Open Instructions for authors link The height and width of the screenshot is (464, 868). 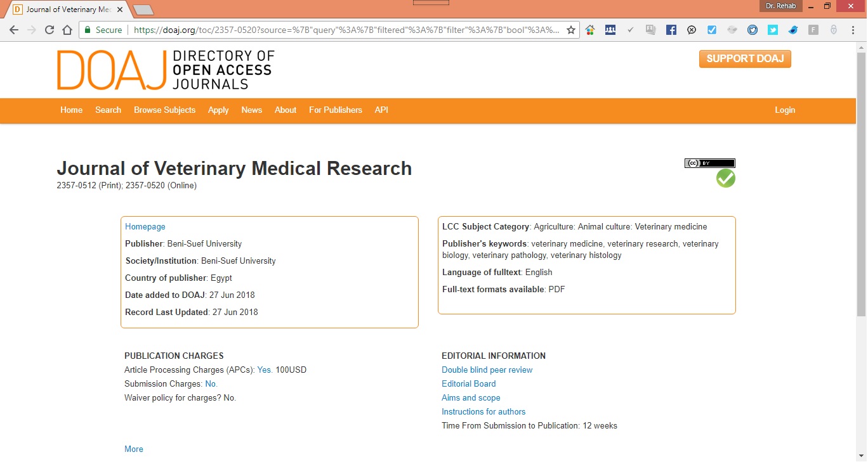tap(483, 411)
